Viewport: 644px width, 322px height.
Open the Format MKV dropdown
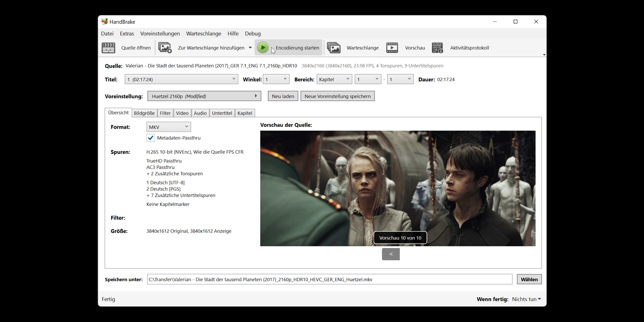(169, 127)
